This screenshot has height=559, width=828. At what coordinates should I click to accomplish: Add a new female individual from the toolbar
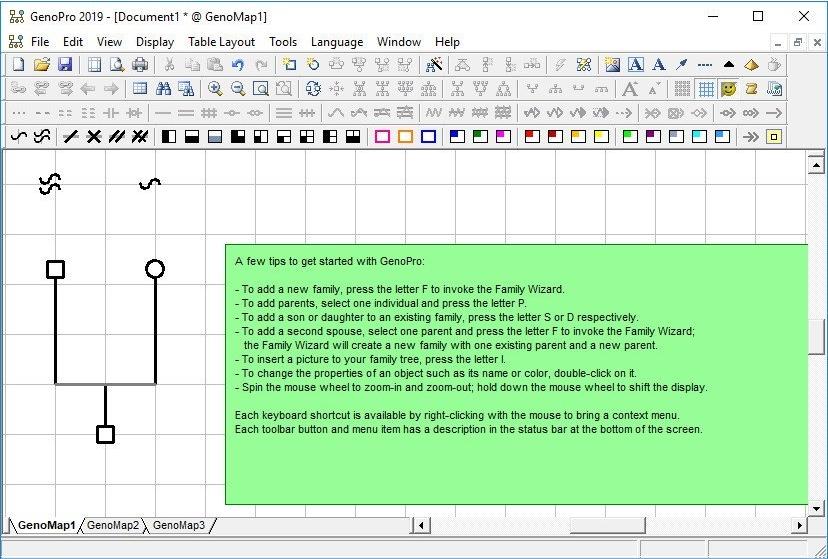point(313,64)
